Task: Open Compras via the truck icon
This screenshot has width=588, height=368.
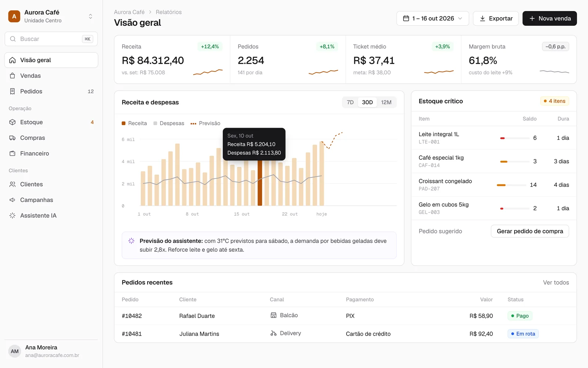Action: tap(12, 138)
